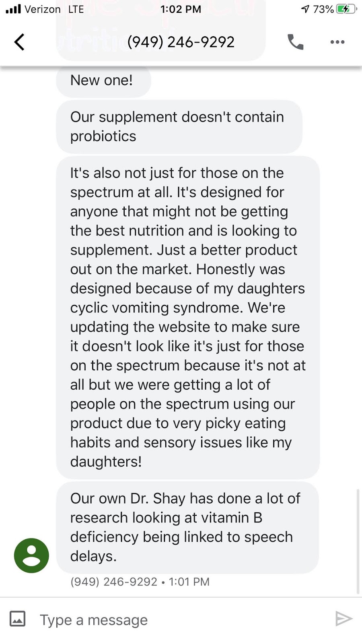Tap the 73% battery percentage
The height and width of the screenshot is (644, 362).
pyautogui.click(x=323, y=9)
